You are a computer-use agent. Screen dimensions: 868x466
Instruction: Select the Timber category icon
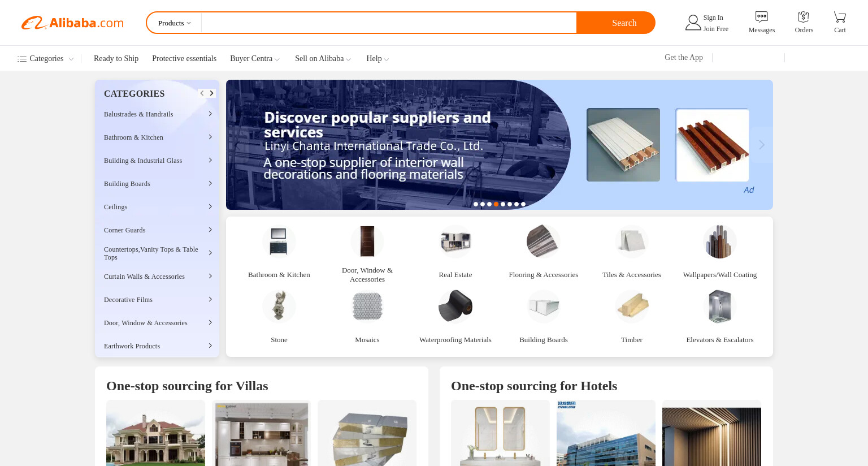[632, 306]
